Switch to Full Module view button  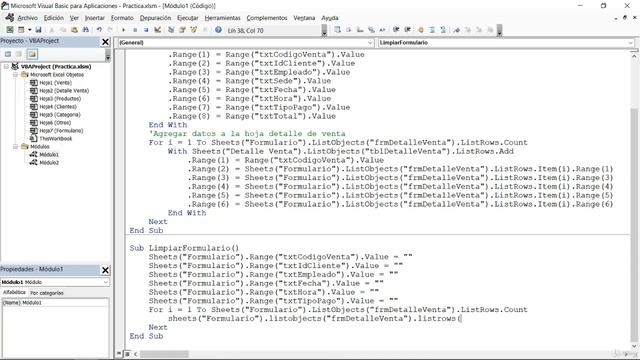click(x=127, y=354)
